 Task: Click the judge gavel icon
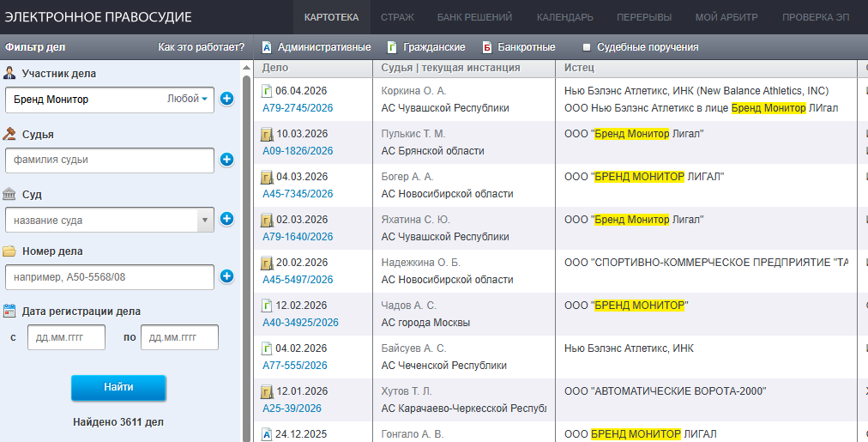tap(9, 134)
